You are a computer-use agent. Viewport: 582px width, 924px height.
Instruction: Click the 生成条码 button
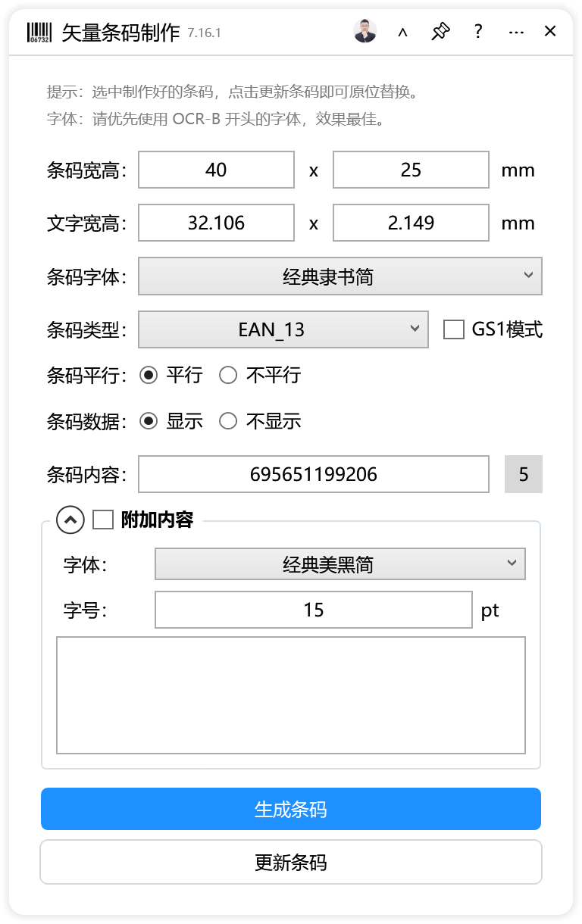[x=291, y=809]
